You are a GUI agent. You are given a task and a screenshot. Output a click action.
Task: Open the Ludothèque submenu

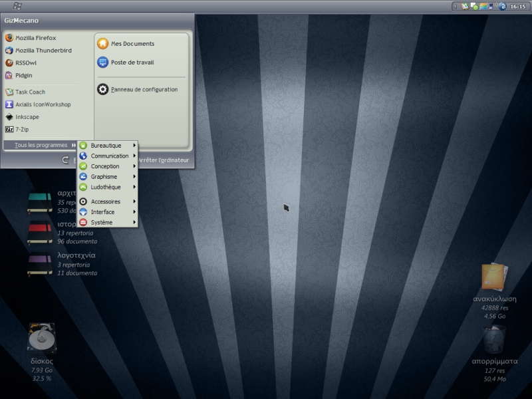[108, 187]
